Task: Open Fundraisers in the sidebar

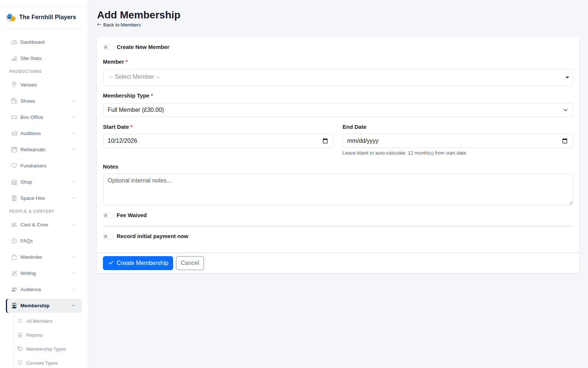Action: point(44,166)
